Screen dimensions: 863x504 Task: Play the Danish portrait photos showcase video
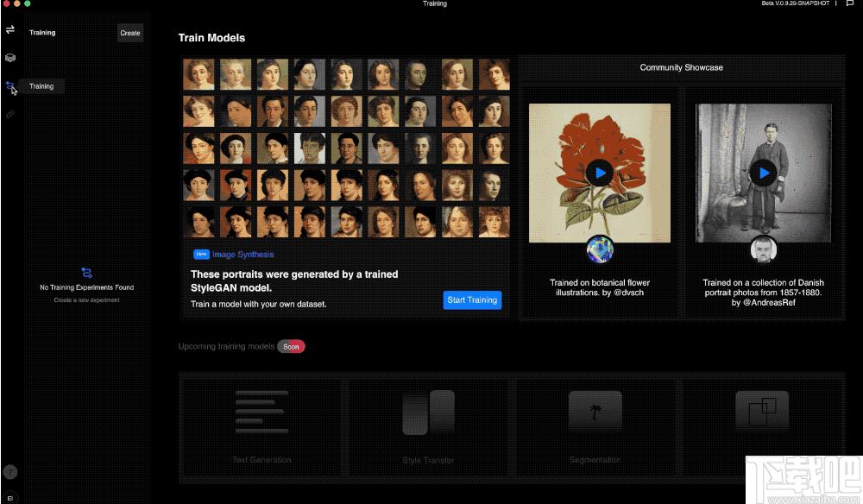point(764,173)
